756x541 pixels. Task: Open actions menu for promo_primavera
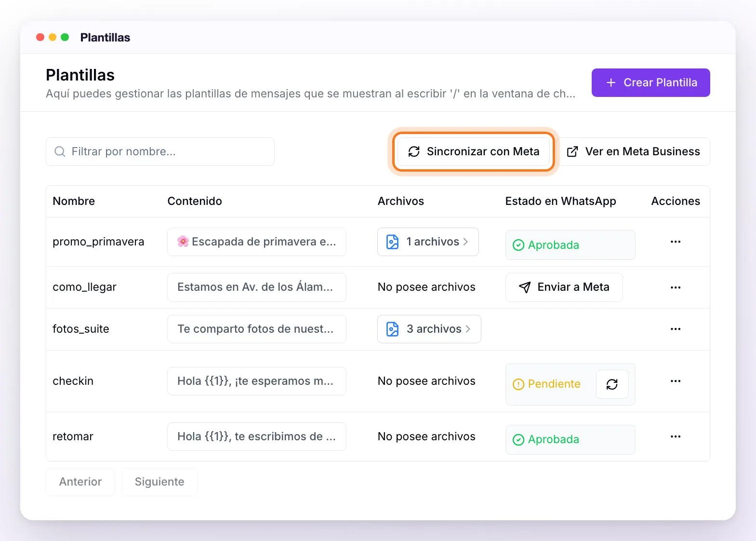[676, 242]
